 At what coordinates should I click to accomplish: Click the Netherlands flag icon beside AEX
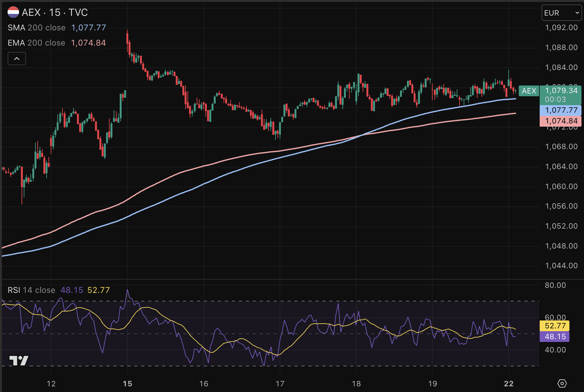(x=13, y=12)
